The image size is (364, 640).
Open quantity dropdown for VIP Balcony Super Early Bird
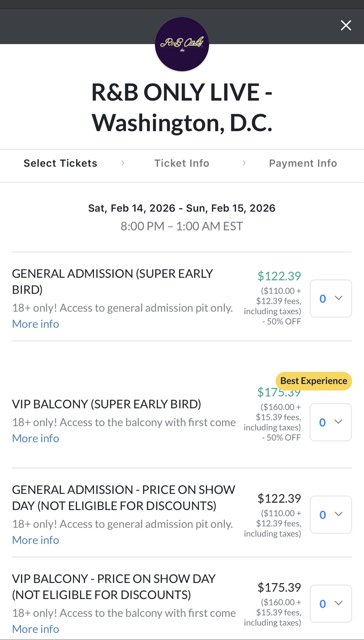click(330, 422)
